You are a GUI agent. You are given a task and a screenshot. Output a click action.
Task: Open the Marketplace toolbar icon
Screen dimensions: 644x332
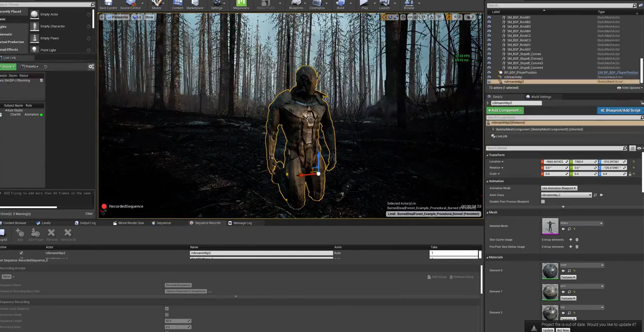[195, 5]
